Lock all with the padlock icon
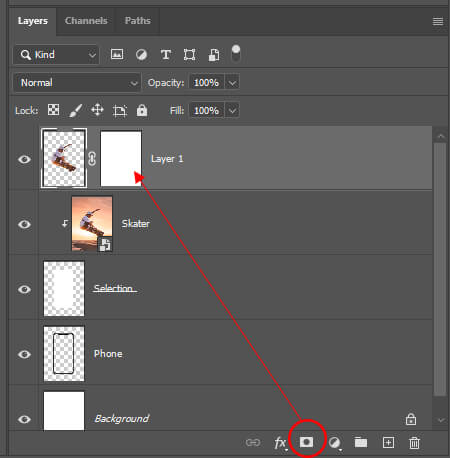450x458 pixels. (x=142, y=110)
